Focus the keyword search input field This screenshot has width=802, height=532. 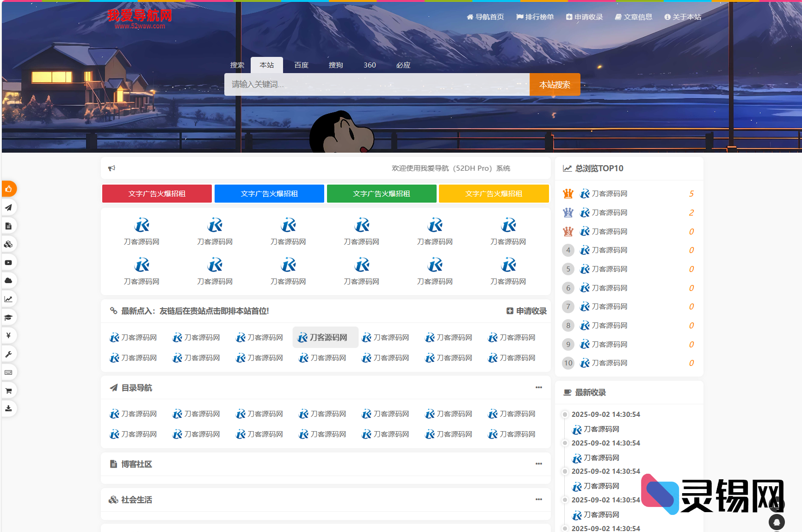pos(376,85)
